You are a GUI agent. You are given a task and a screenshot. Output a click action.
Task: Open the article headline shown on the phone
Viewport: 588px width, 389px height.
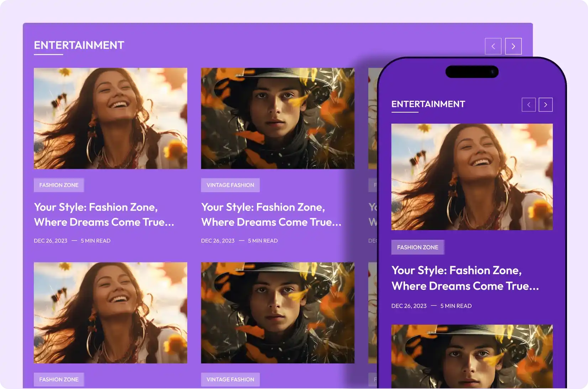click(465, 278)
